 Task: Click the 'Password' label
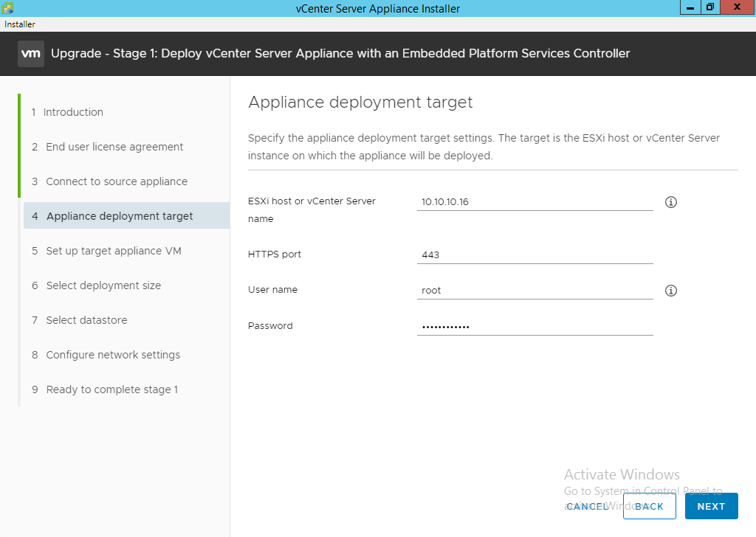pyautogui.click(x=270, y=325)
